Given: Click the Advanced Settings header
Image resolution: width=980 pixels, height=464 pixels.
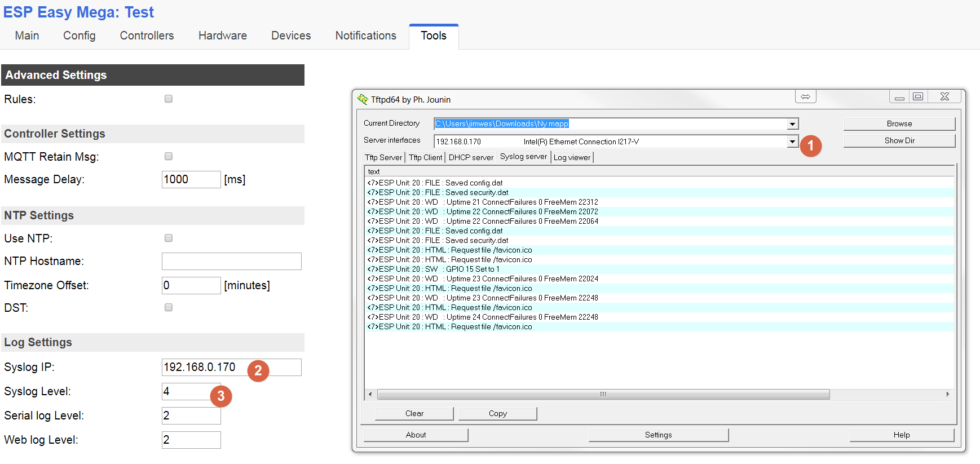Looking at the screenshot, I should tap(153, 75).
